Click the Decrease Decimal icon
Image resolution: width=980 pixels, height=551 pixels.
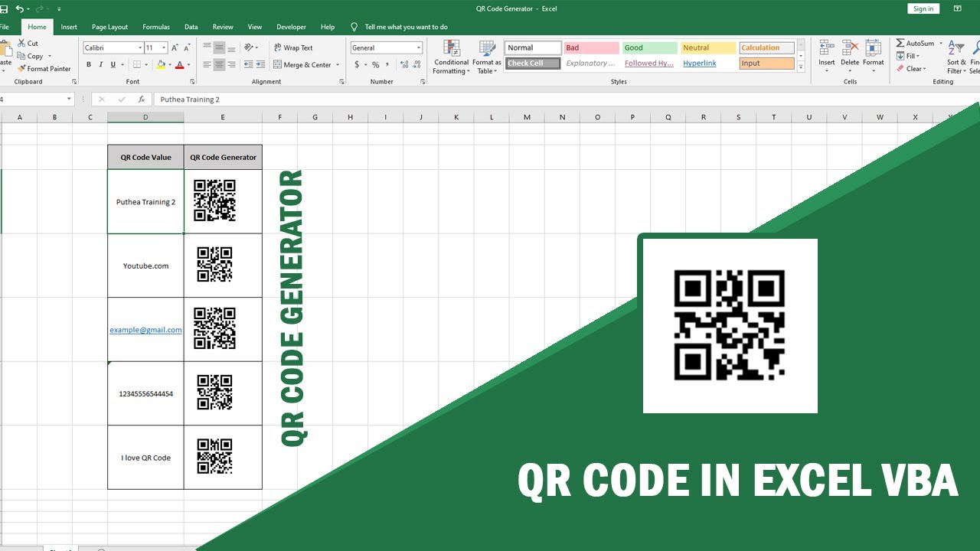416,65
